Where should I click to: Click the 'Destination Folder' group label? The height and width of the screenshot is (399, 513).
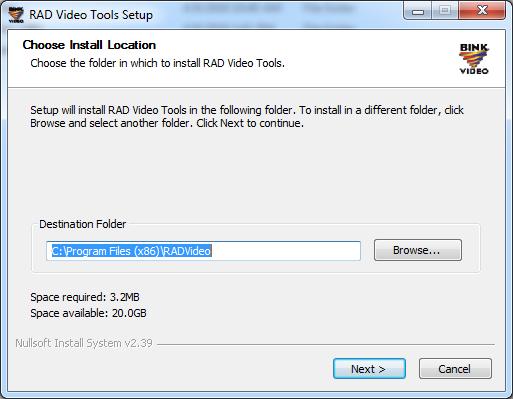coord(83,224)
